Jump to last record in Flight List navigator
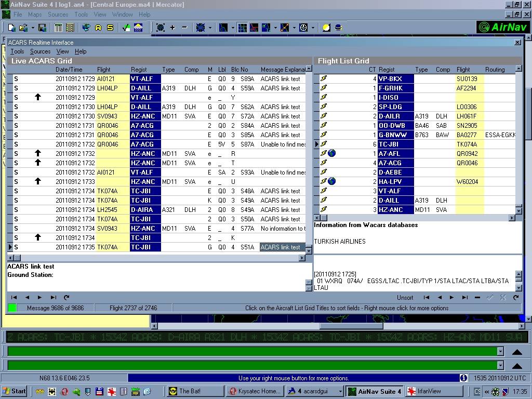 (465, 298)
